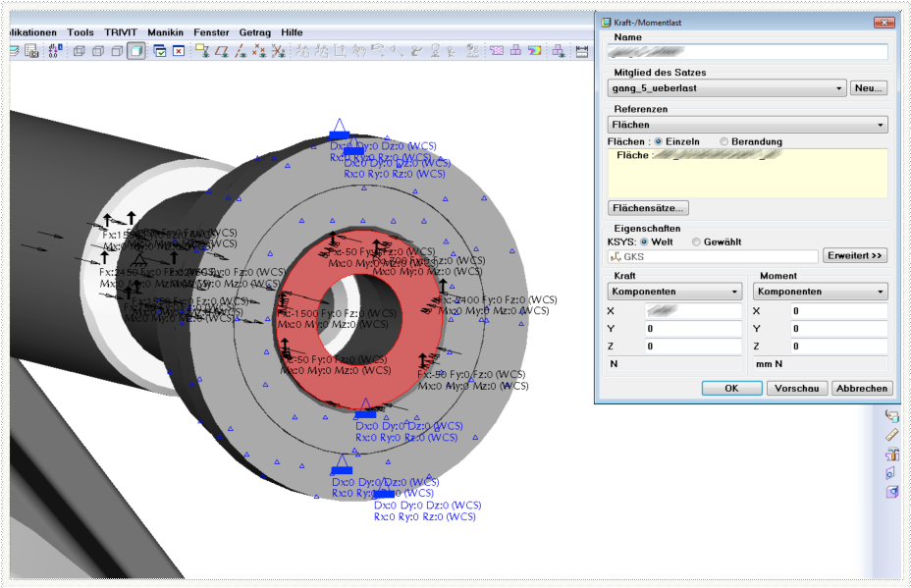Click the window icon with red X
This screenshot has width=911, height=588.
[x=179, y=51]
